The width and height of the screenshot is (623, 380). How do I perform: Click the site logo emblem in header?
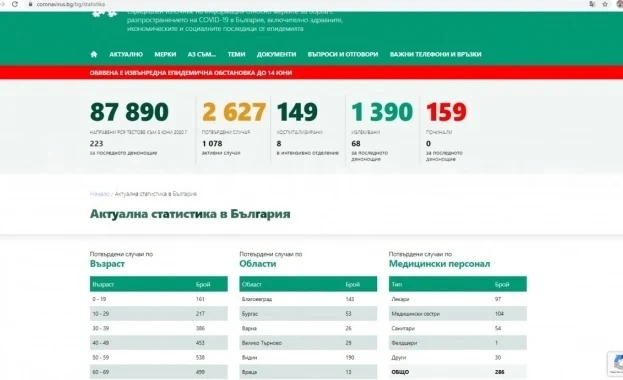(x=104, y=13)
